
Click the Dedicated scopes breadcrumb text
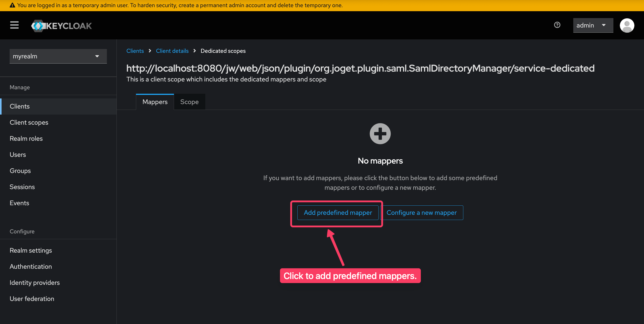[223, 51]
